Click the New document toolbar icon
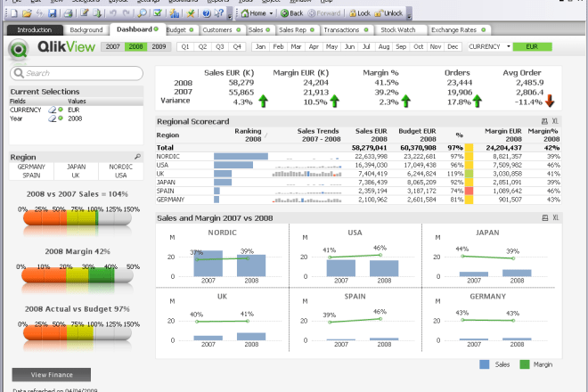Screen dimensions: 588x392 (14, 13)
